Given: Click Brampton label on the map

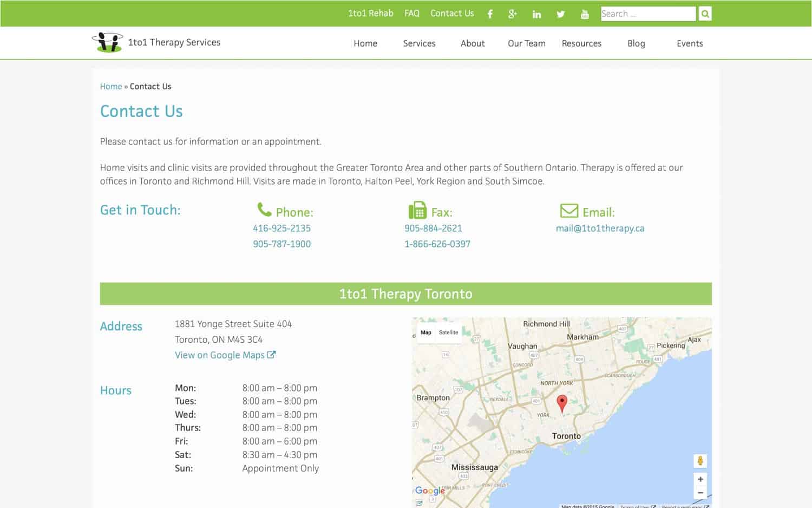Looking at the screenshot, I should [433, 398].
